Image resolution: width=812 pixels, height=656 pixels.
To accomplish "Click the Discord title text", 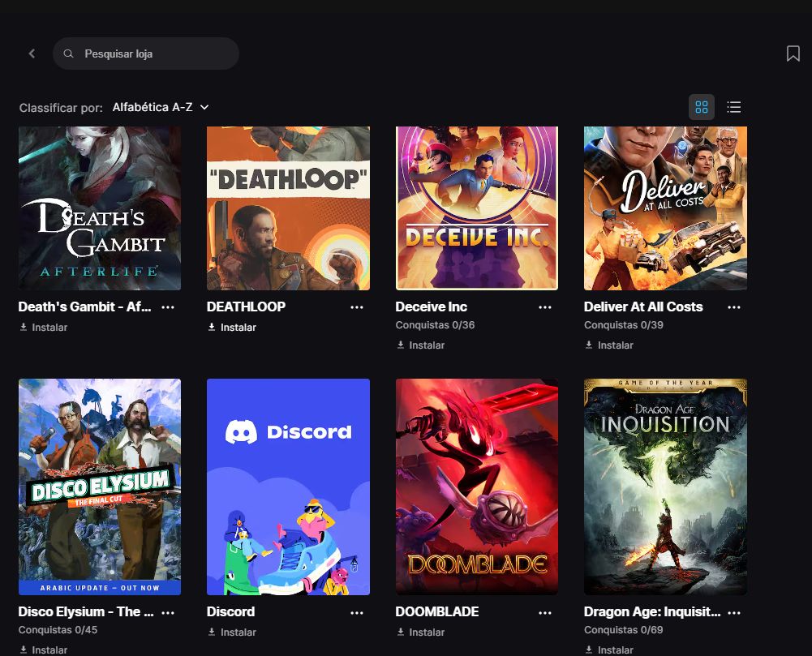I will tap(230, 611).
